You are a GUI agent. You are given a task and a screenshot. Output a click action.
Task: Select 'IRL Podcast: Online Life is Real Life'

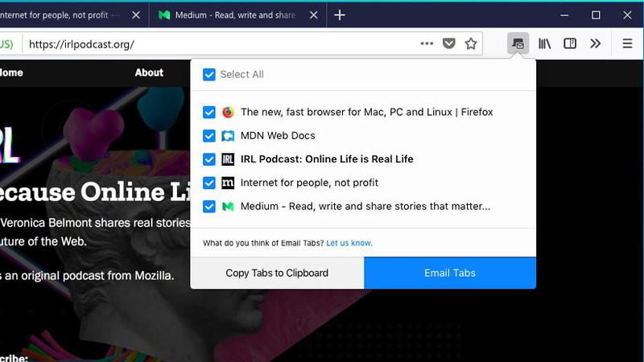[x=327, y=159]
